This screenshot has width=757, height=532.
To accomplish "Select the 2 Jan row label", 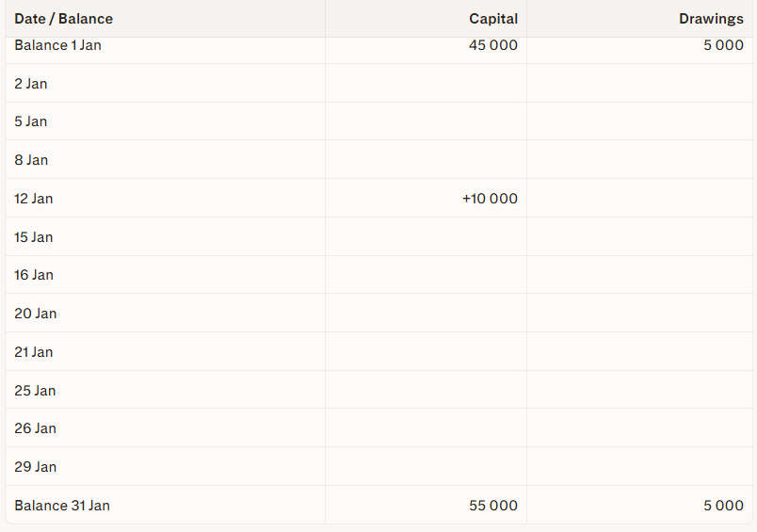I will [x=31, y=84].
